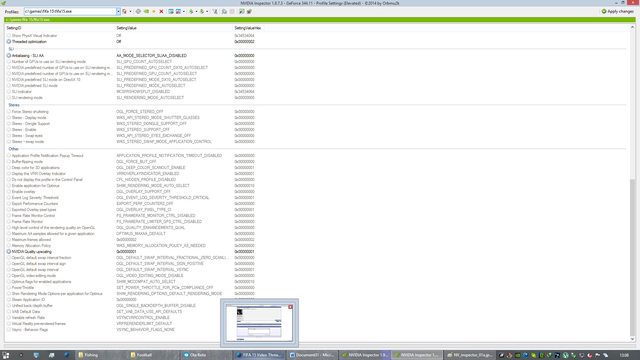Click the SettingValue column header

click(127, 28)
